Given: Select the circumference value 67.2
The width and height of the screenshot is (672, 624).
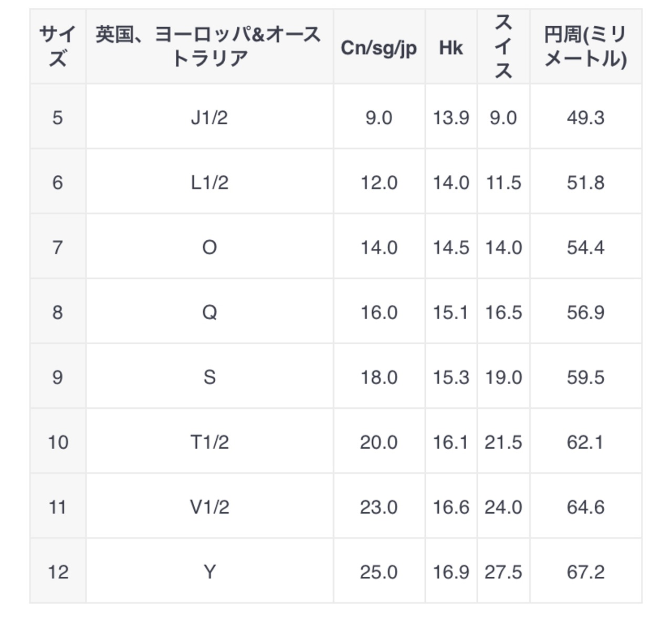Looking at the screenshot, I should tap(585, 572).
